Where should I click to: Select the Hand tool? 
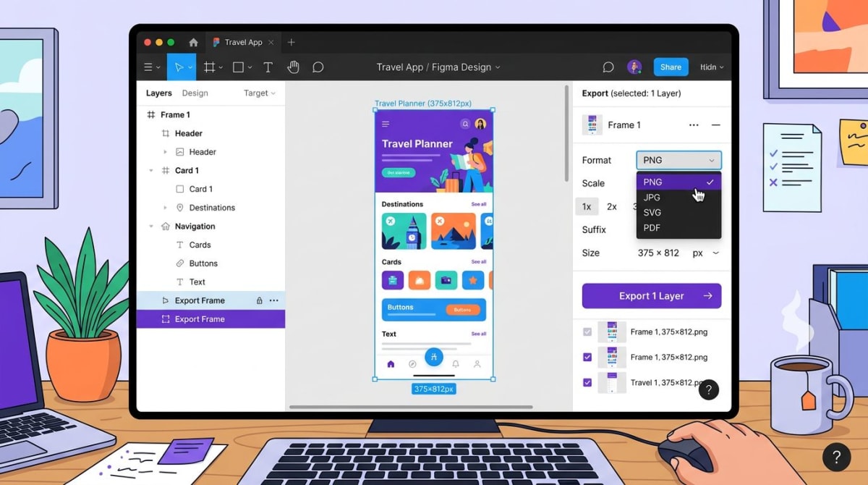pos(293,67)
